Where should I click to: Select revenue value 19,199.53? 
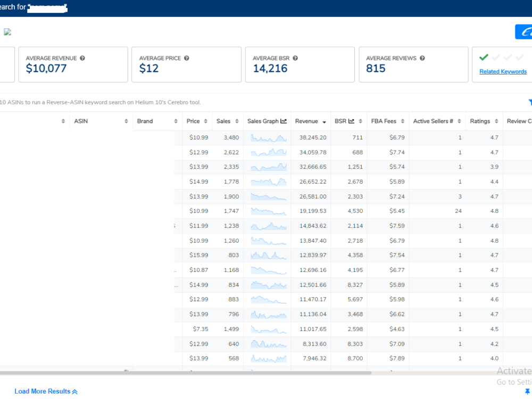pyautogui.click(x=313, y=211)
